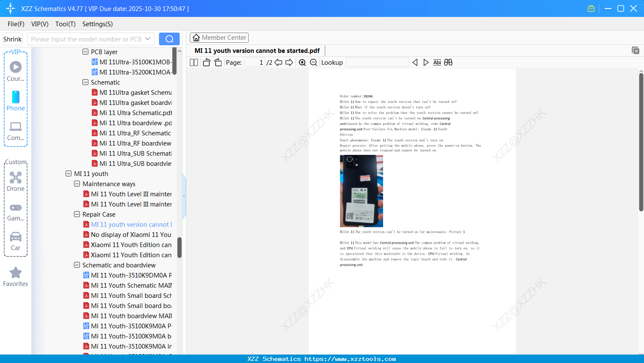This screenshot has width=644, height=363.
Task: Open 'Mi 11 Youth boardview MAIN' file
Action: pyautogui.click(x=127, y=316)
